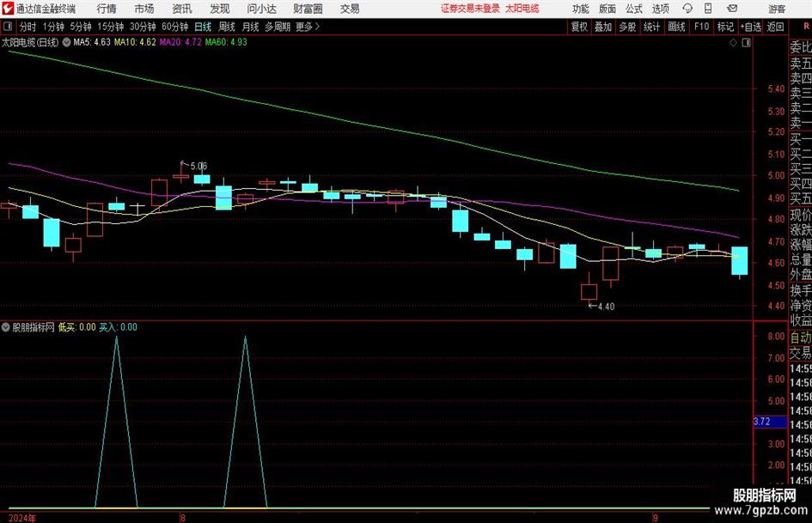Click the 通达信 red logo icon

pos(8,9)
